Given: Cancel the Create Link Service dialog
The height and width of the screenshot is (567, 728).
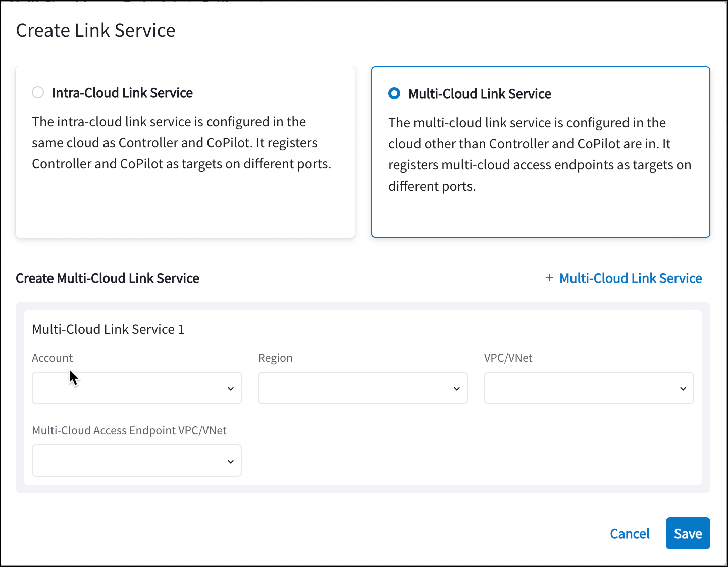Looking at the screenshot, I should [630, 533].
